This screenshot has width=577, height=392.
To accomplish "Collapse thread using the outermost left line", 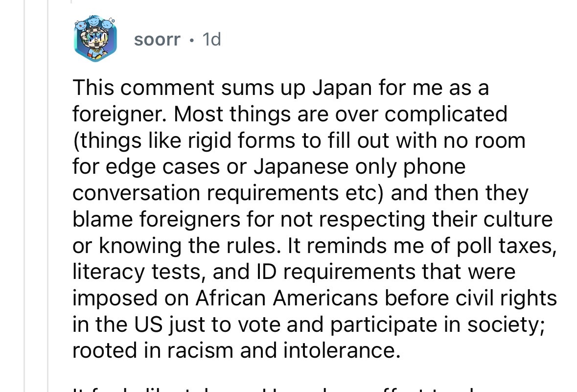I will [x=24, y=196].
